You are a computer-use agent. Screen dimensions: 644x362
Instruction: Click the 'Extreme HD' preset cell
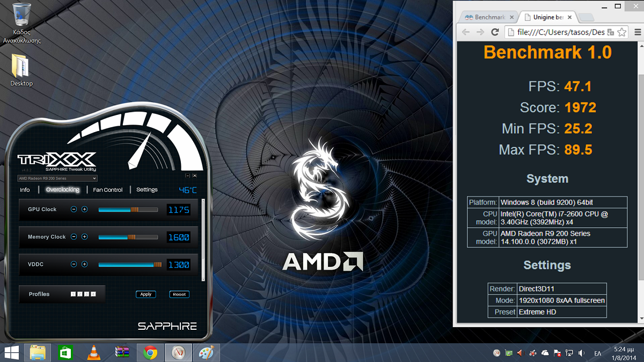coord(562,312)
